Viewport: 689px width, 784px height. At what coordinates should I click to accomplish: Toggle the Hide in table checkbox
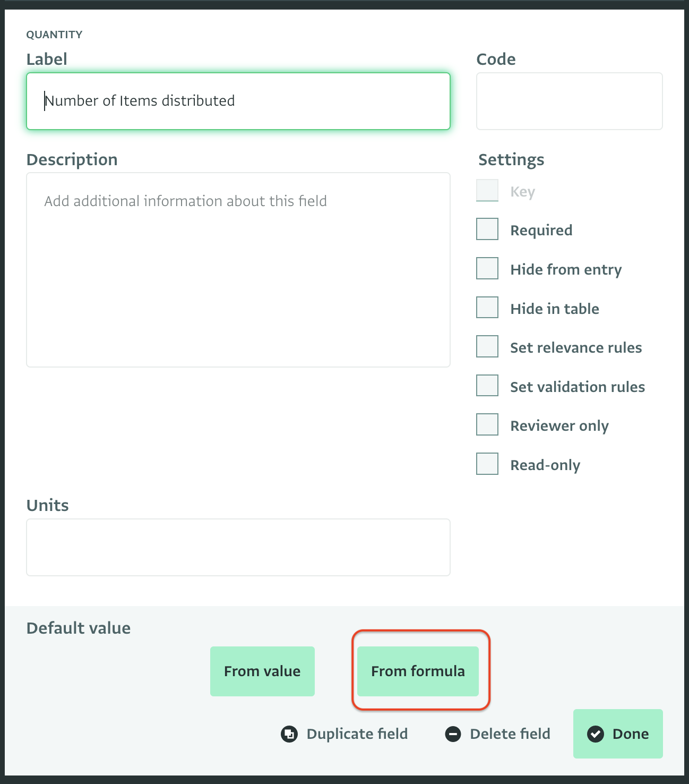(x=487, y=307)
